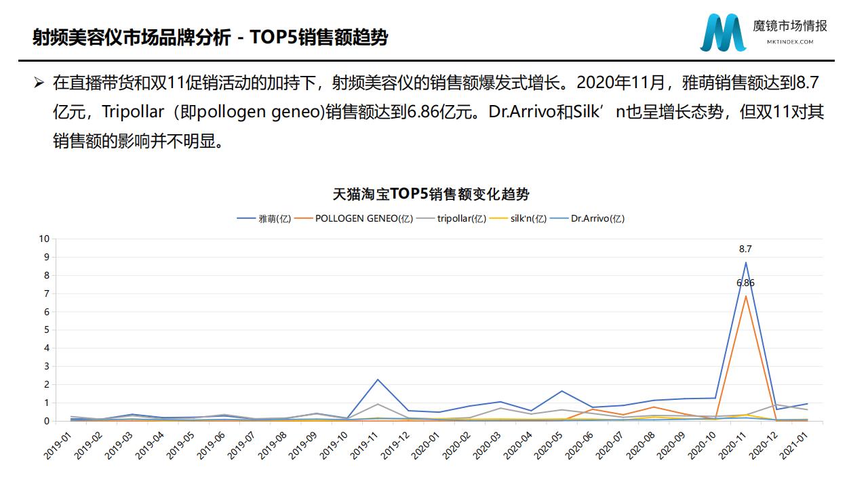868x488 pixels.
Task: Select the 6.86 data label on the chart
Action: coord(745,283)
